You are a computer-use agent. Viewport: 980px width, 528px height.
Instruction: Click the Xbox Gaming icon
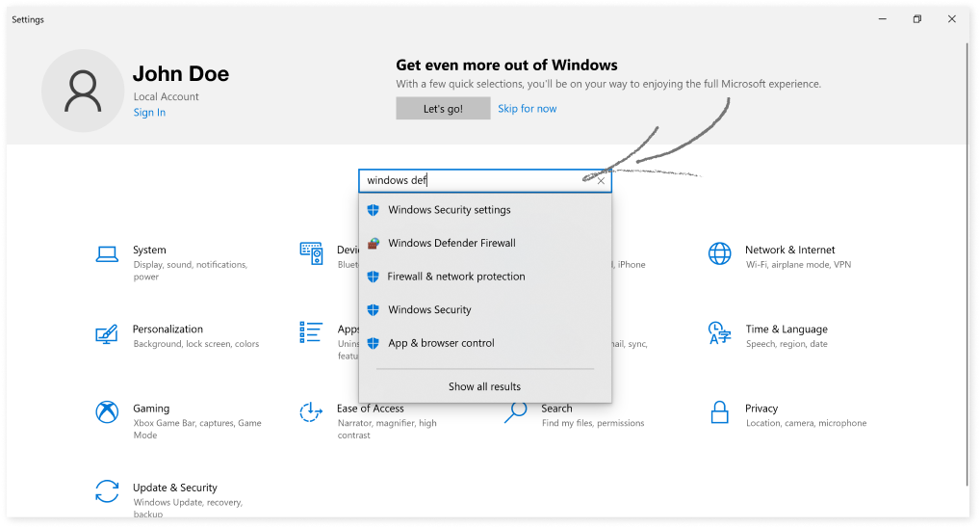pos(107,412)
